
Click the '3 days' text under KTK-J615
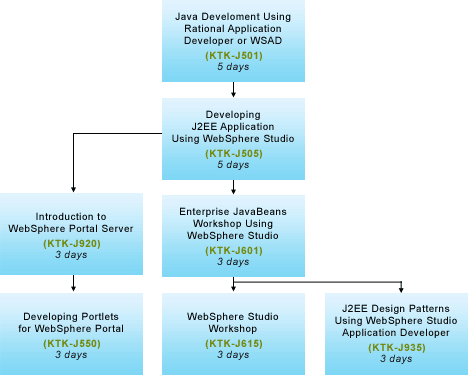pos(233,355)
